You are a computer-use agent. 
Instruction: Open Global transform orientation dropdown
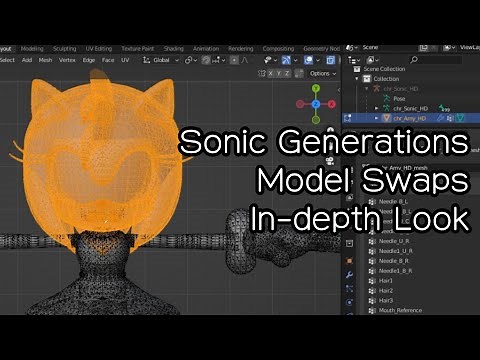pyautogui.click(x=161, y=60)
